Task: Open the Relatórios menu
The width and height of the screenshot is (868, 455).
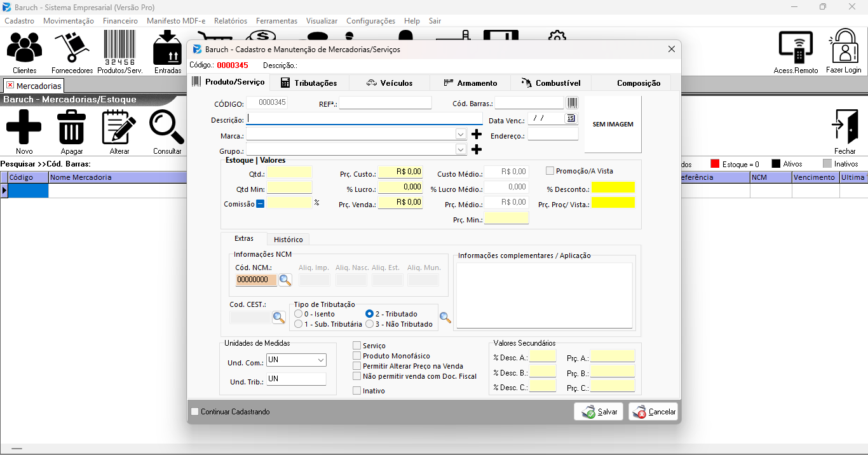Action: coord(231,21)
